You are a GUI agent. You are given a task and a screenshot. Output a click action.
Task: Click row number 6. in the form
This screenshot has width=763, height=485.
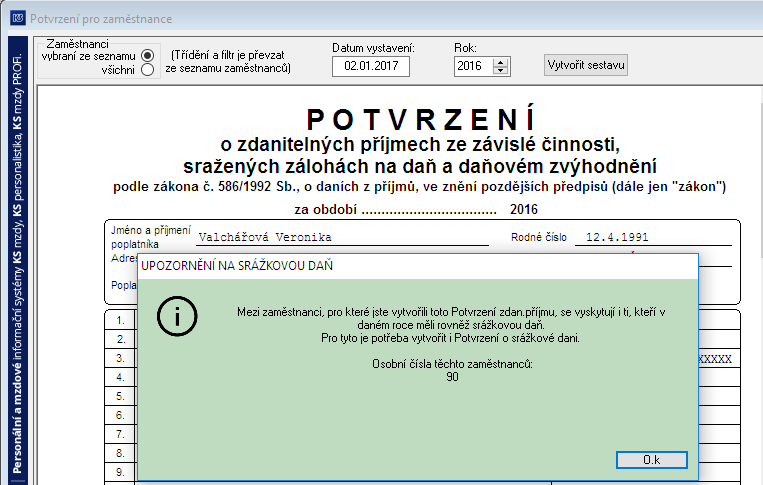(x=121, y=415)
